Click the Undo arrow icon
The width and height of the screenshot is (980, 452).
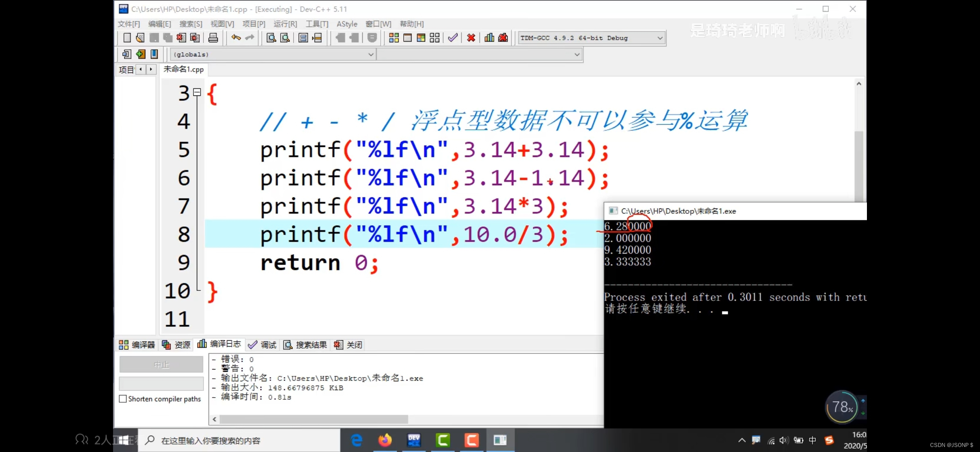click(236, 38)
